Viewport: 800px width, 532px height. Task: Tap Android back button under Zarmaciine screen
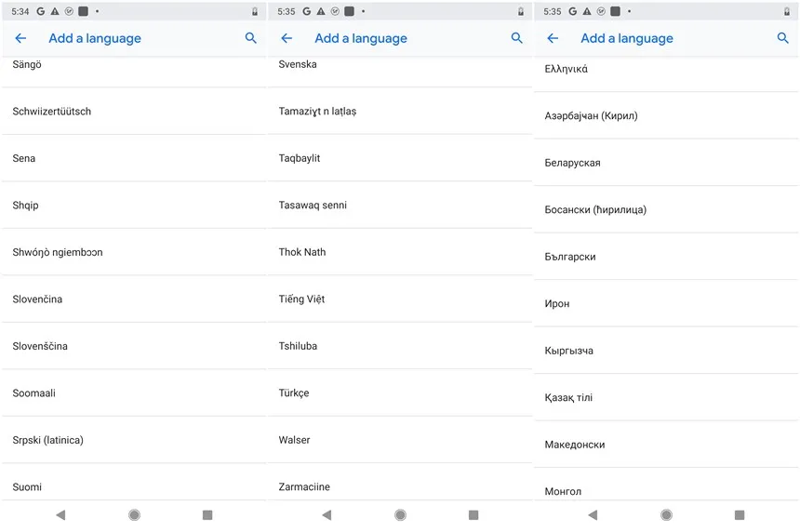(327, 515)
